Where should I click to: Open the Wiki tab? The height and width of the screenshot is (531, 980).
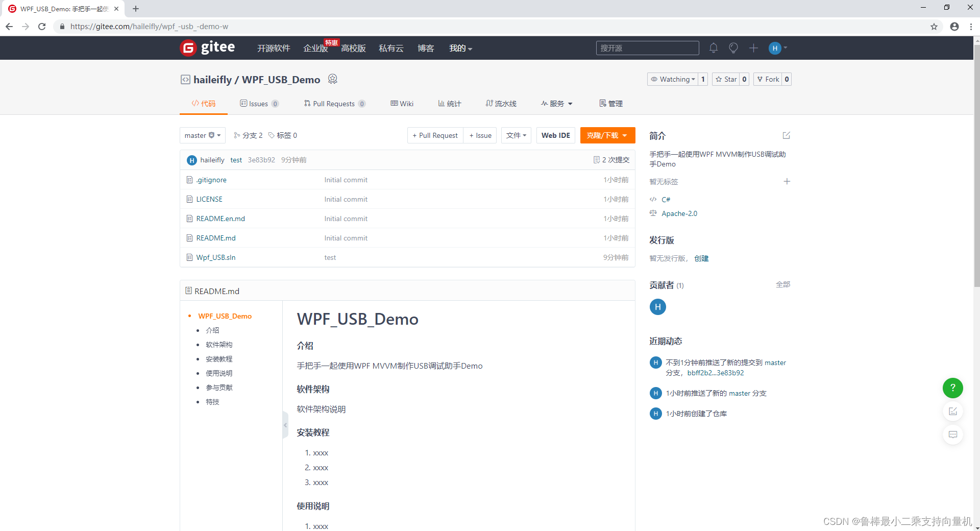point(402,104)
